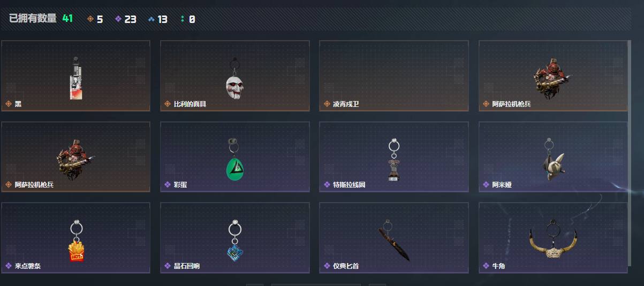Select the 晶石回响 crystal charm

pyautogui.click(x=235, y=238)
